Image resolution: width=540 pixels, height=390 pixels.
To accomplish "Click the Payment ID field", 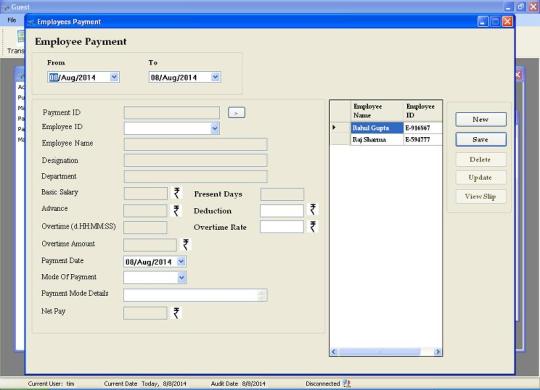I will pyautogui.click(x=172, y=112).
